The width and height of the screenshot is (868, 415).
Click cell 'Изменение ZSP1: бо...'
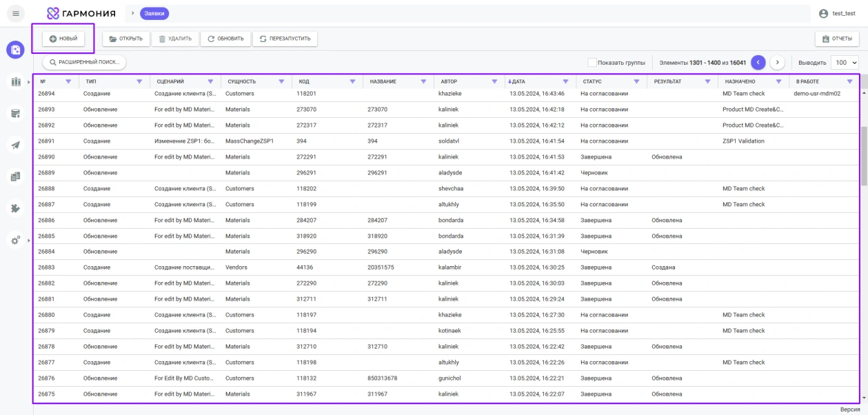(x=185, y=141)
